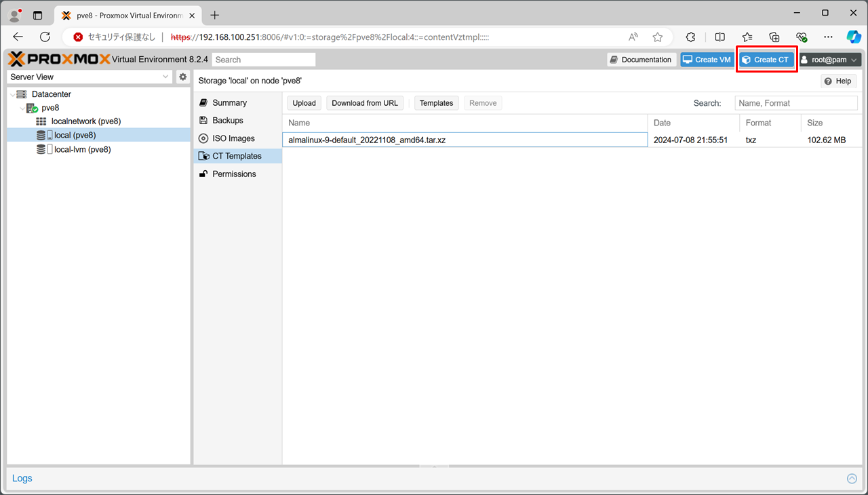Expand the Logs panel with arrow icon

point(852,479)
